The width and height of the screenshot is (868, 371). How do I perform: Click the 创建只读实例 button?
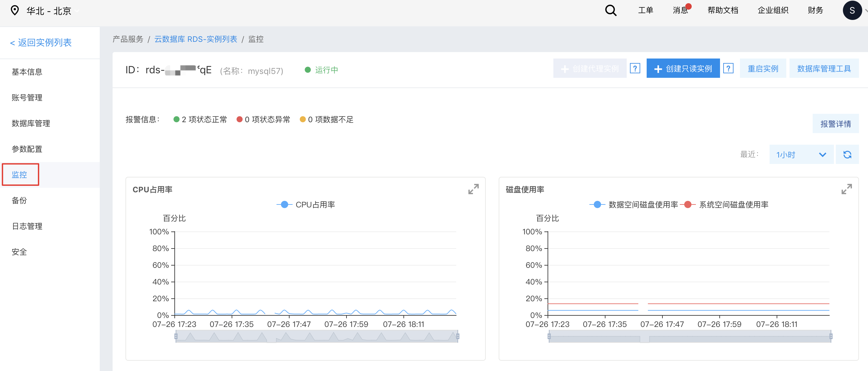coord(683,69)
